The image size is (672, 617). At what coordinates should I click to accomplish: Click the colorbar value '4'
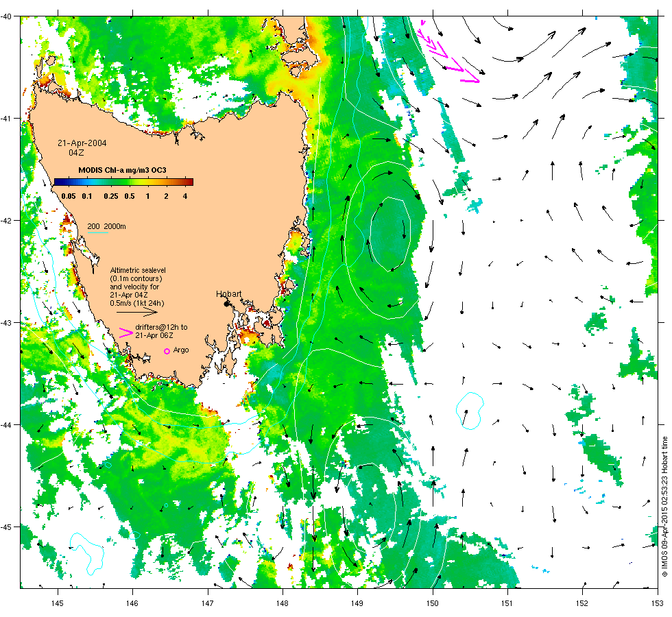coord(185,196)
